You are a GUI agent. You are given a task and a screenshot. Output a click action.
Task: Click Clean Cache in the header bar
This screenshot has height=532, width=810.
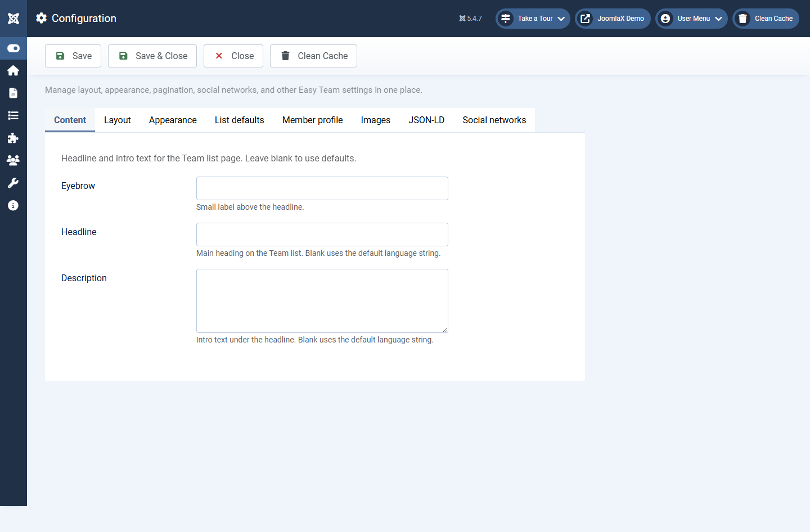[x=766, y=19]
